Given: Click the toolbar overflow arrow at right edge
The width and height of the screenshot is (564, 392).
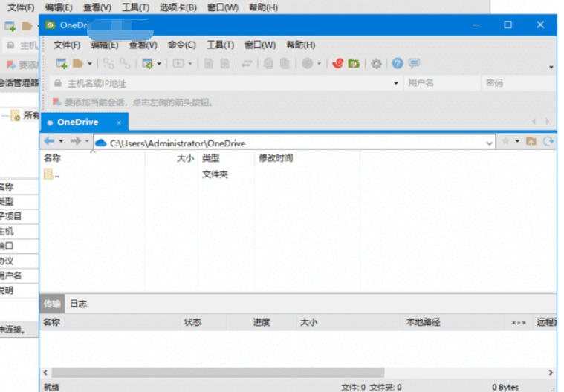Looking at the screenshot, I should (x=551, y=68).
